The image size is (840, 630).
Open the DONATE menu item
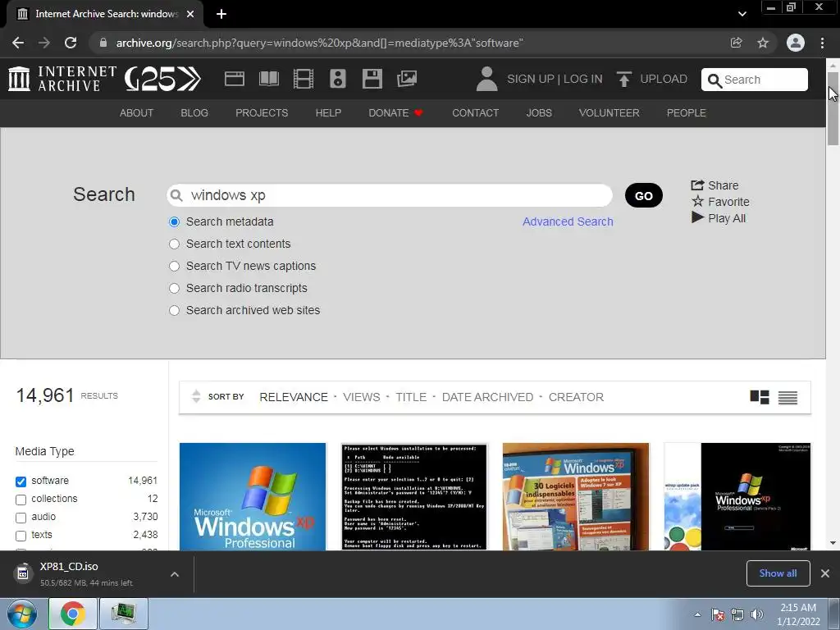395,113
